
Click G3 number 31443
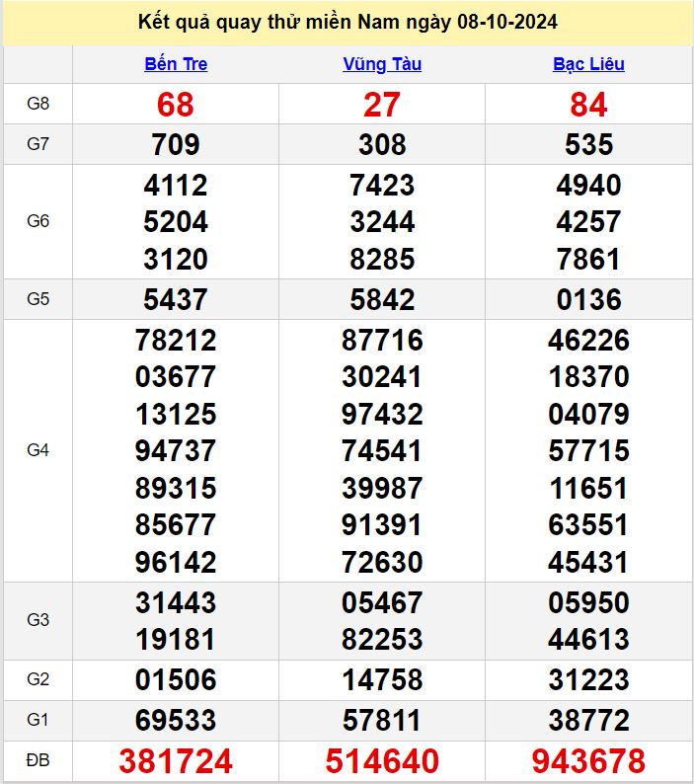coord(176,602)
